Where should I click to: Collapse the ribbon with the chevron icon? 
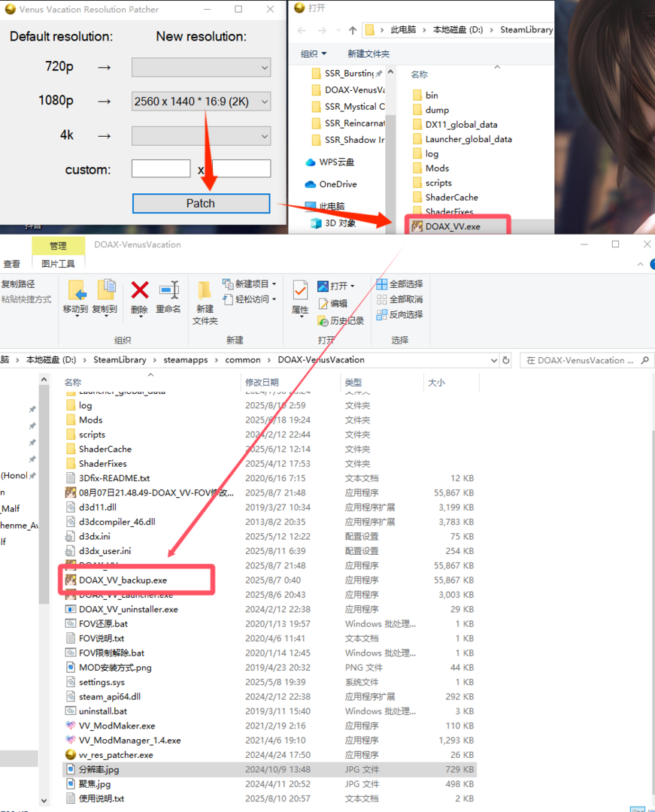pos(641,264)
